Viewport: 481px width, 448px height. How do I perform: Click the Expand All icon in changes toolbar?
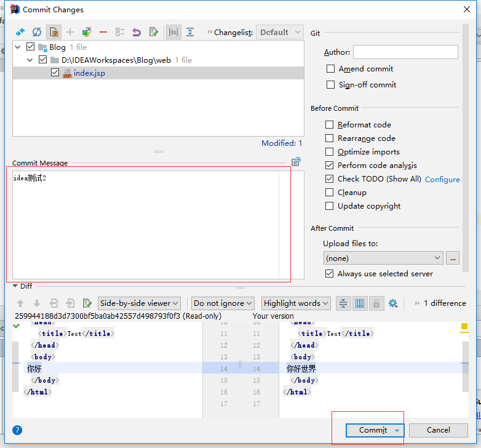190,32
